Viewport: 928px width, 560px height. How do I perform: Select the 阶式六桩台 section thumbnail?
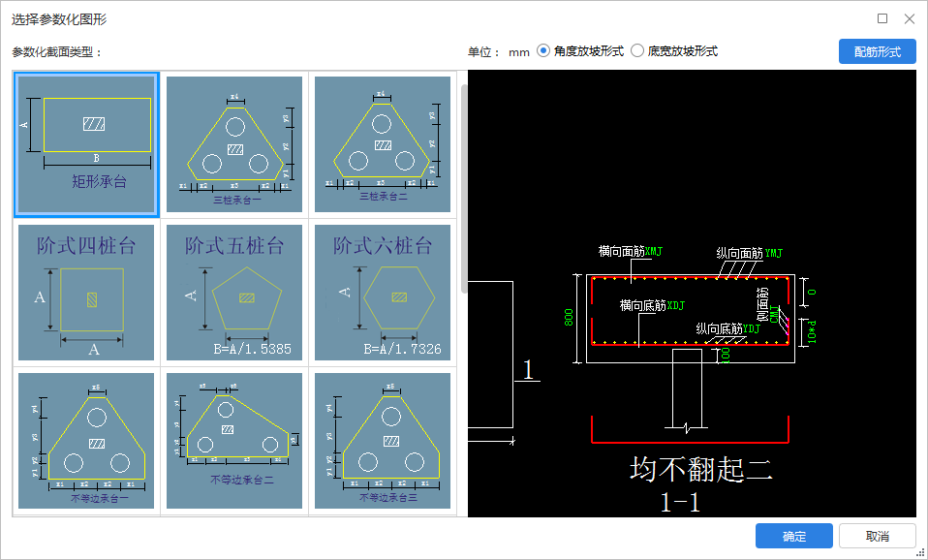tap(383, 293)
